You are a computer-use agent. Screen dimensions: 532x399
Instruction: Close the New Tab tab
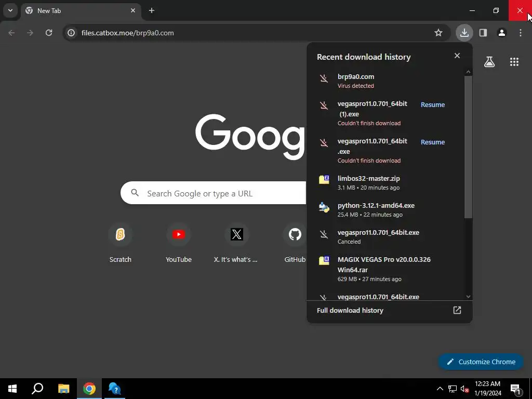point(133,10)
